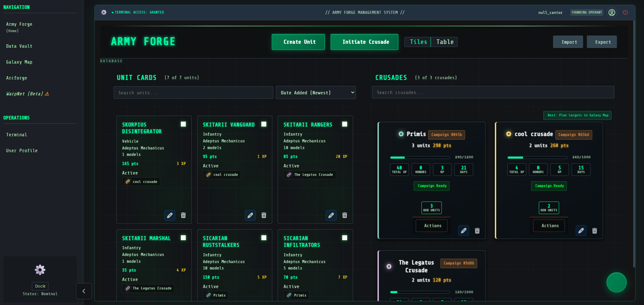Click The Legatus Crusade emblem icon

389,266
